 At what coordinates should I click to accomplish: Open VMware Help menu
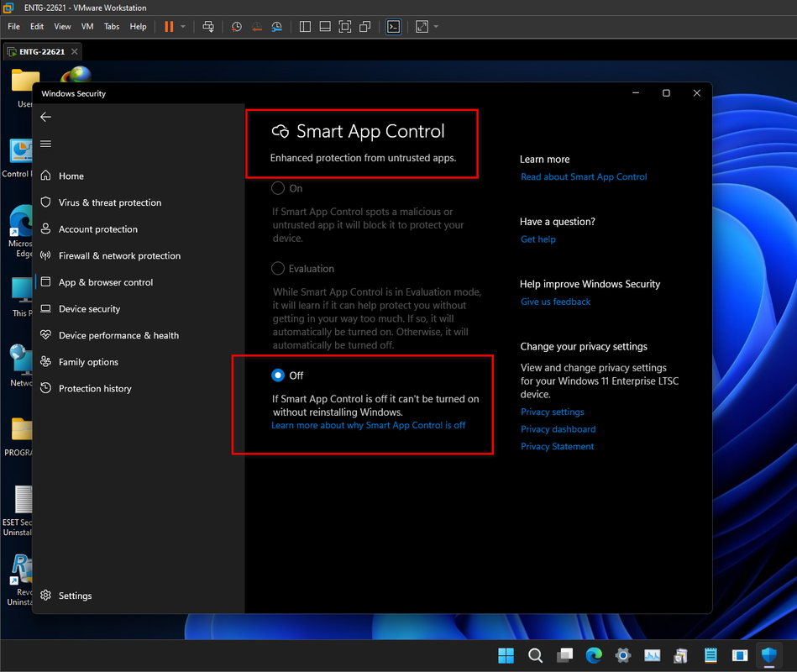tap(138, 26)
